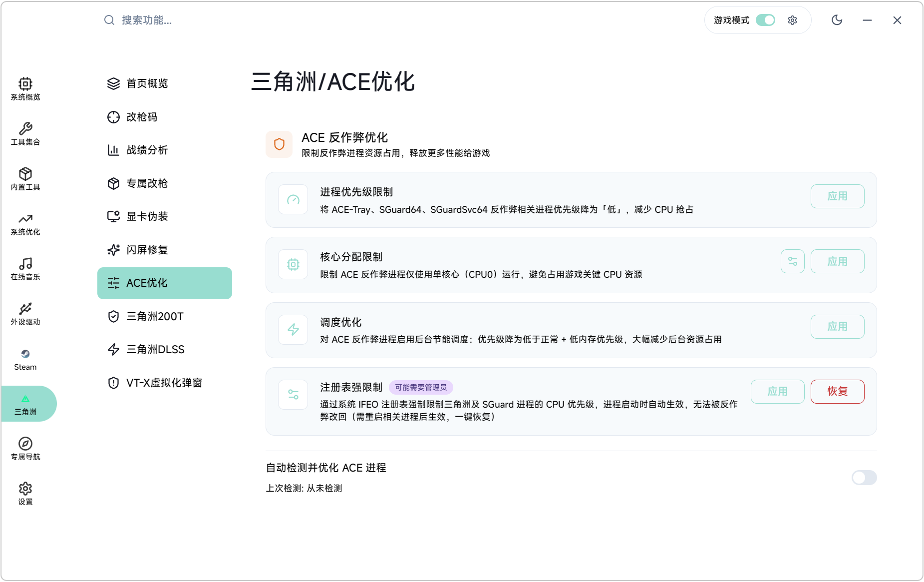Apply 注册表强限制 setting

tap(778, 392)
